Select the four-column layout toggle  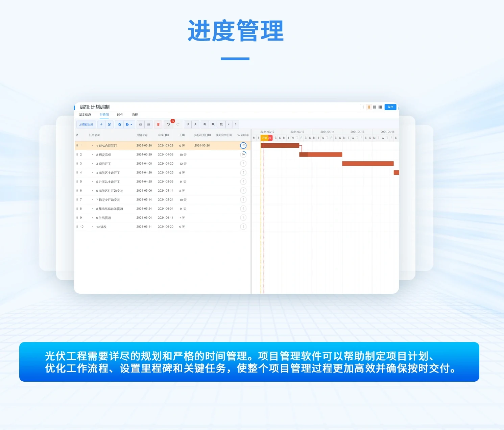(380, 107)
